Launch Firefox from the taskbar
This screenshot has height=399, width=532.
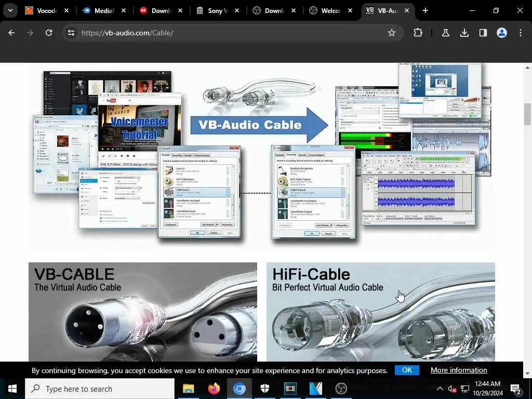[214, 389]
